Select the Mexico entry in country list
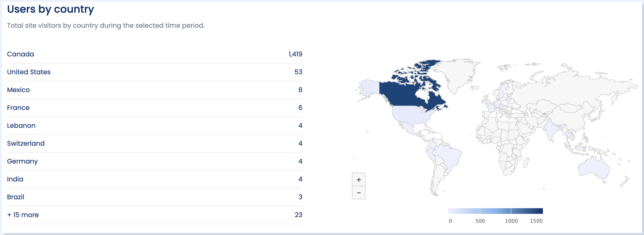This screenshot has height=235, width=644. [x=155, y=90]
